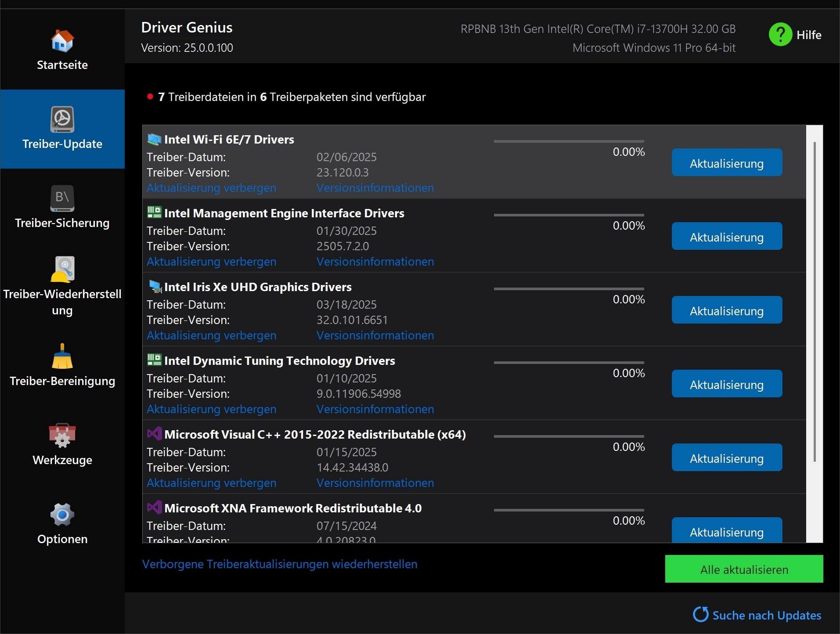
Task: Click the Version: 25.0.0.100 text
Action: tap(187, 48)
